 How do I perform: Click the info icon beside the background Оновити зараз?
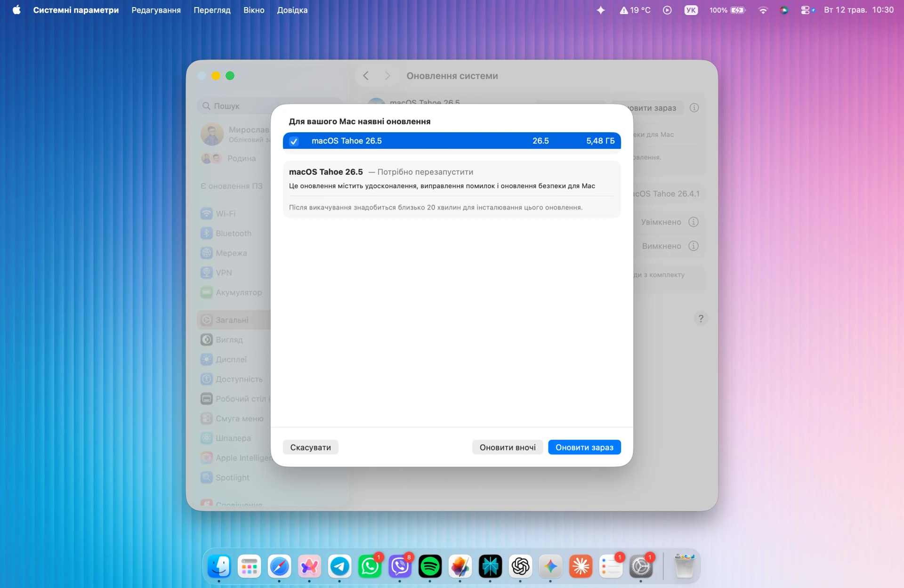pyautogui.click(x=694, y=108)
